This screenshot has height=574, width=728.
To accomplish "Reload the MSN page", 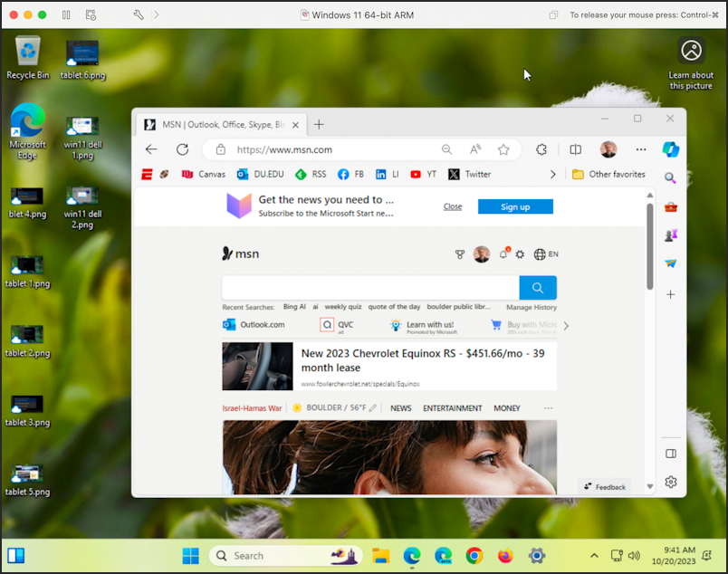I will point(183,149).
